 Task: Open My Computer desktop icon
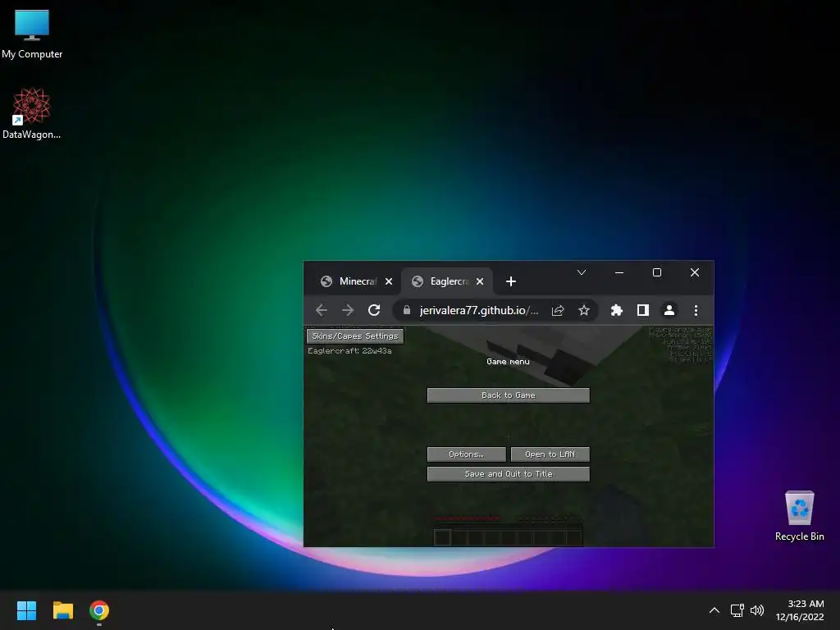click(32, 34)
